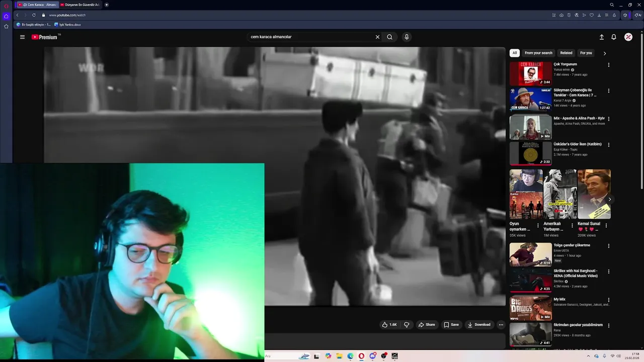This screenshot has width=644, height=362.
Task: Open the Kemal Sunal short
Action: point(594,194)
